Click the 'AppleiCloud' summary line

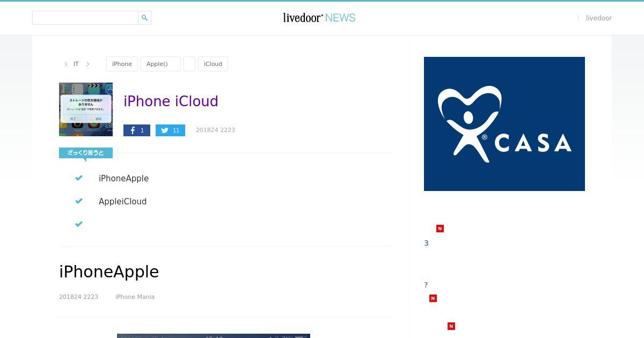pos(122,202)
